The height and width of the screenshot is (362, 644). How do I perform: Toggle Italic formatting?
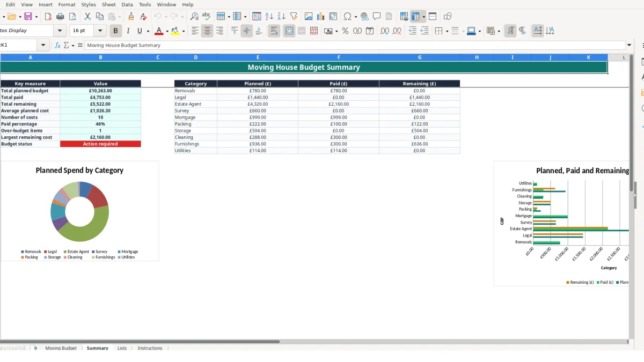click(x=128, y=31)
